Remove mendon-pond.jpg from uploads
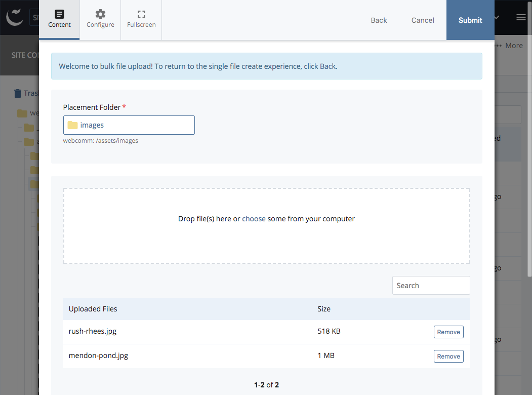 coord(448,357)
